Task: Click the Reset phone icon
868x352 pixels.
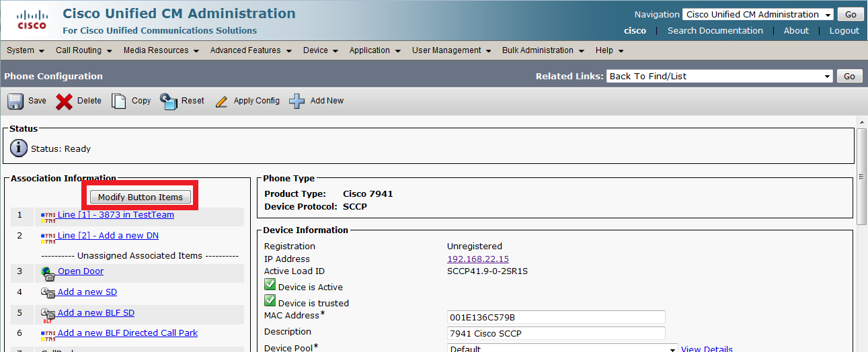Action: (168, 101)
